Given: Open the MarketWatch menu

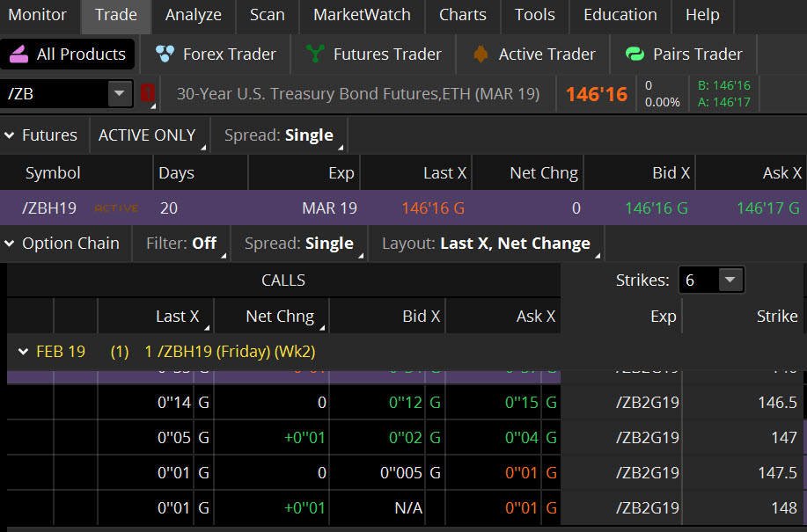Looking at the screenshot, I should (x=361, y=15).
